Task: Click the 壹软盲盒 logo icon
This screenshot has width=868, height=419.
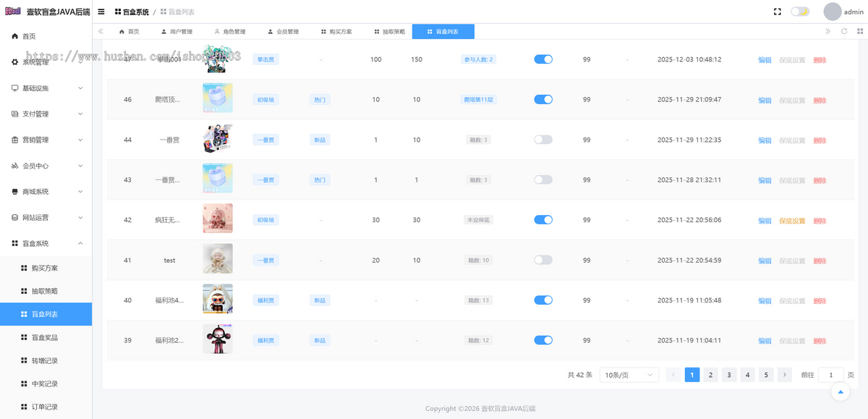Action: pyautogui.click(x=12, y=12)
